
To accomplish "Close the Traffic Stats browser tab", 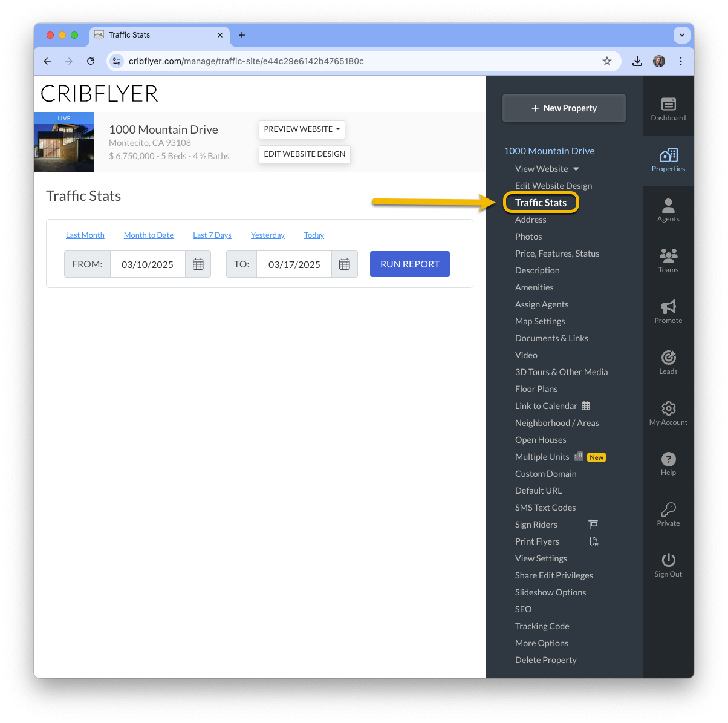I will pyautogui.click(x=220, y=35).
